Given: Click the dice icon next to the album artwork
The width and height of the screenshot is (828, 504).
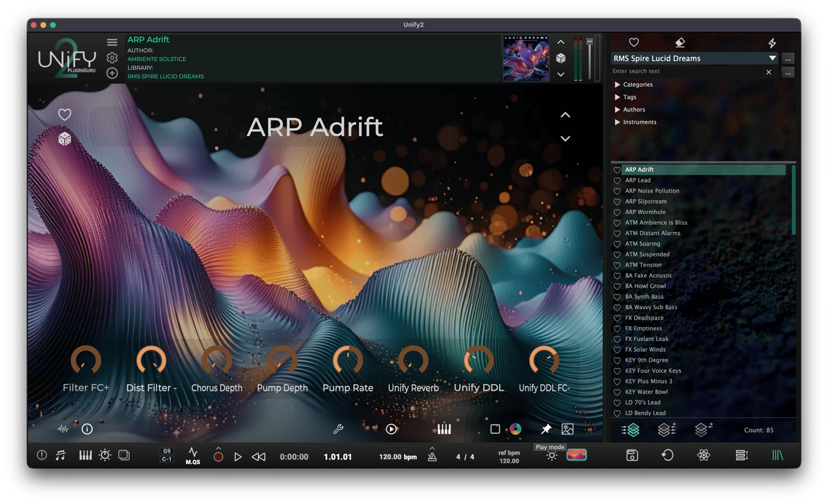Looking at the screenshot, I should tap(561, 58).
